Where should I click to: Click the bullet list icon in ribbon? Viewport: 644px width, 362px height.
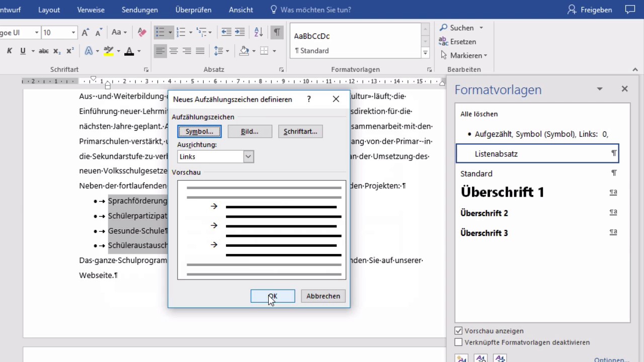click(160, 32)
